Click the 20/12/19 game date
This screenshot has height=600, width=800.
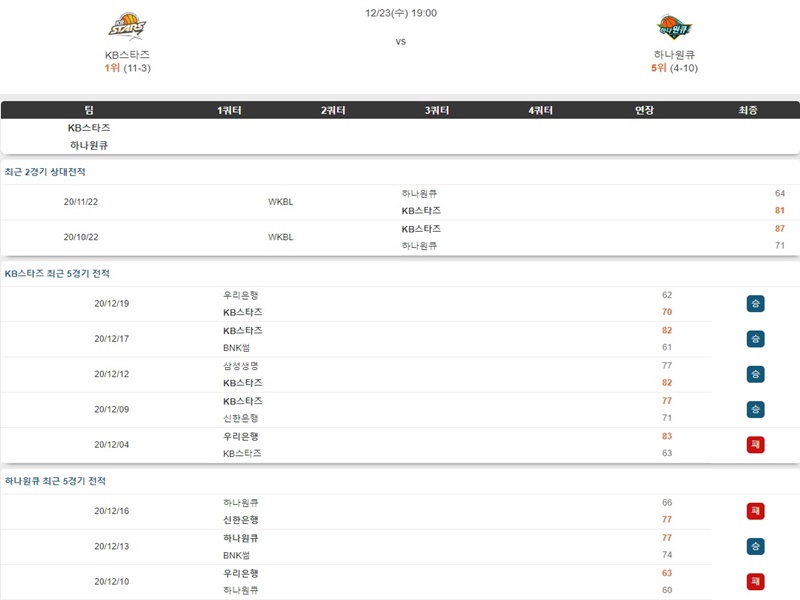click(112, 304)
